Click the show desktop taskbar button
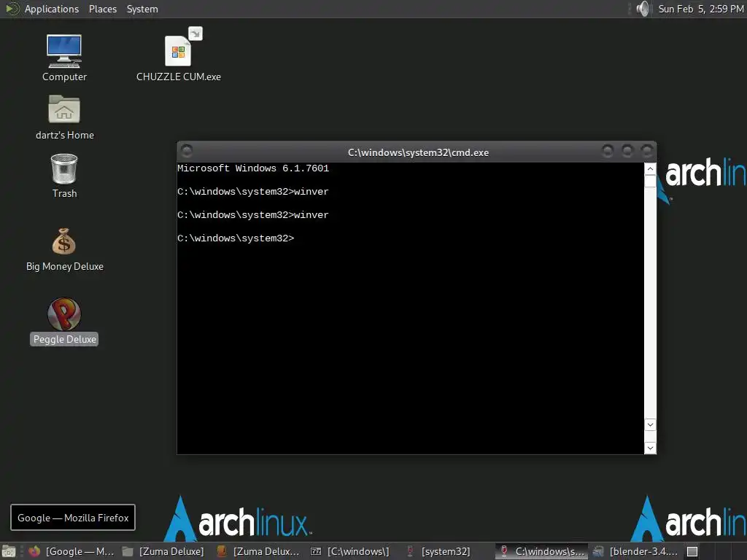The image size is (747, 560). coord(9,551)
